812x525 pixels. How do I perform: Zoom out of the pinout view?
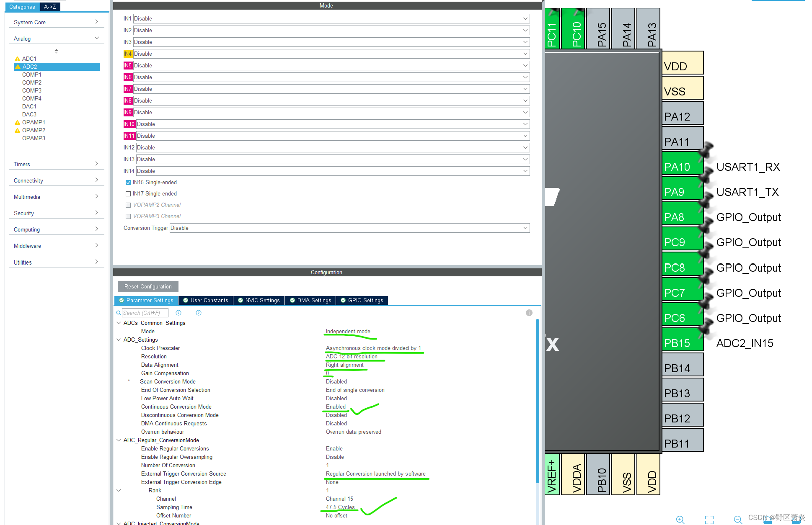738,520
